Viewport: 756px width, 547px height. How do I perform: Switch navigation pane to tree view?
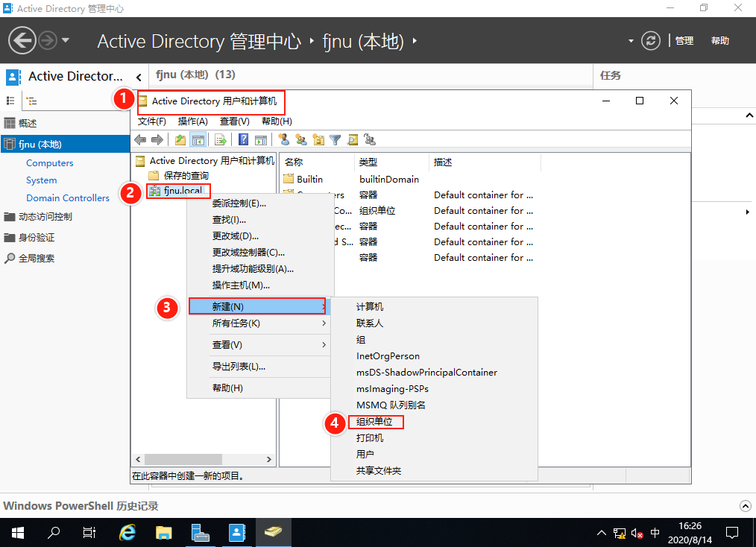click(31, 101)
